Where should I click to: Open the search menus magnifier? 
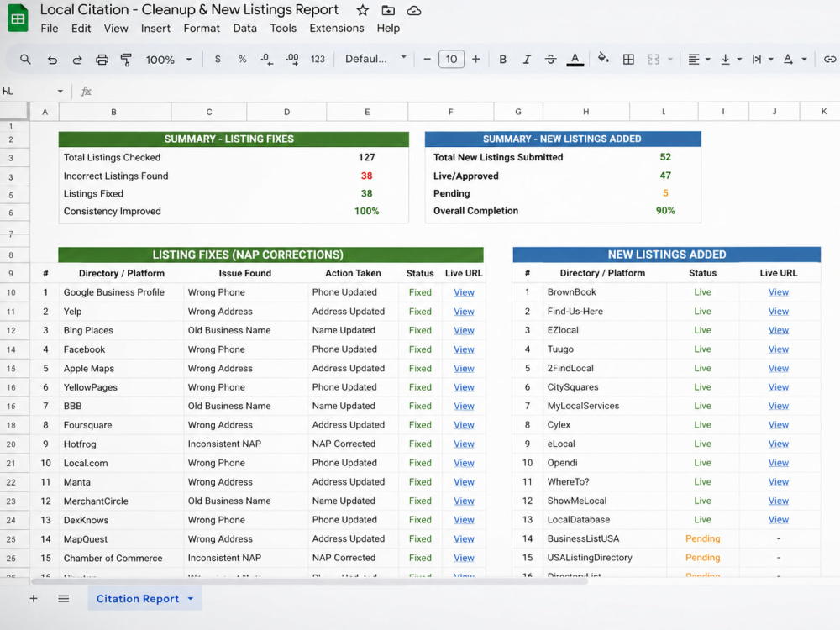pyautogui.click(x=25, y=59)
